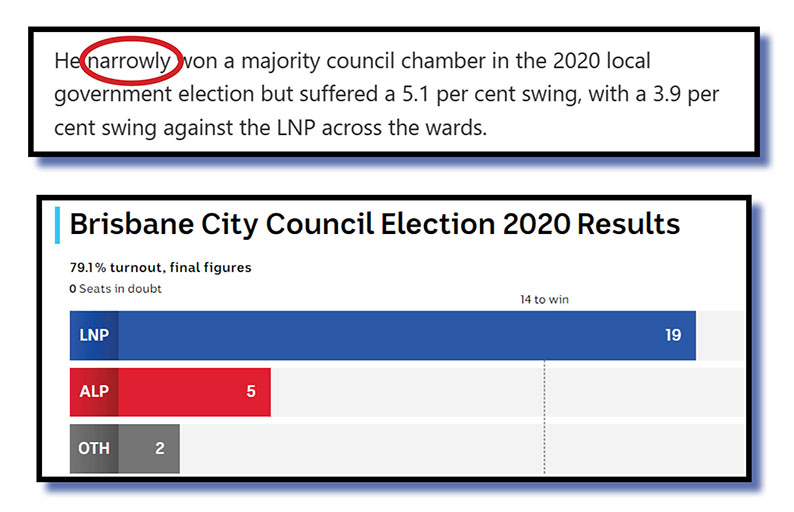The height and width of the screenshot is (512, 794).
Task: Click the "Brisbane City Council Election 2020 Results" heading
Action: pyautogui.click(x=375, y=223)
